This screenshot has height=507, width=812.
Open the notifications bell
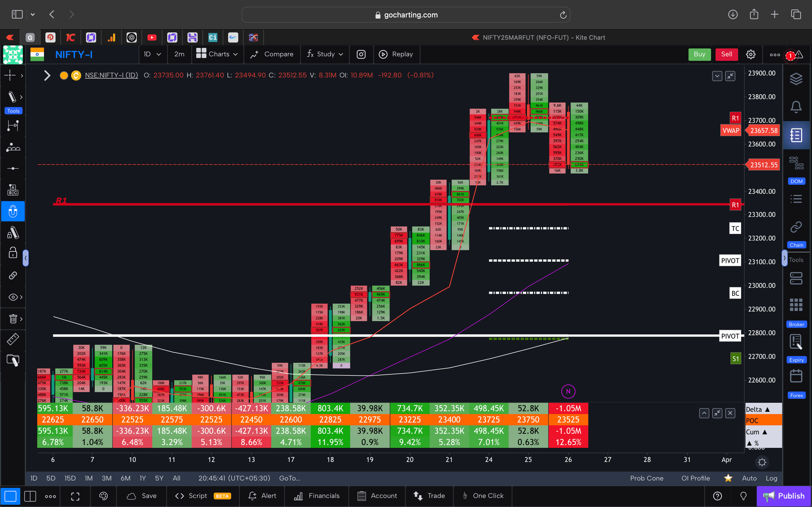[x=797, y=106]
